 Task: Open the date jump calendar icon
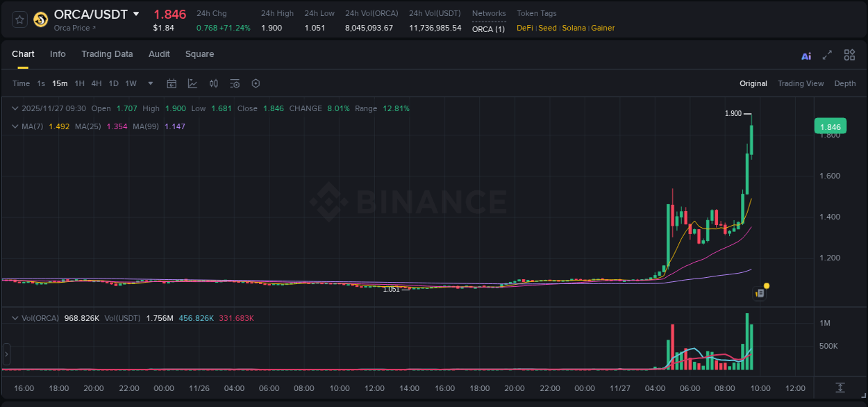pyautogui.click(x=172, y=83)
